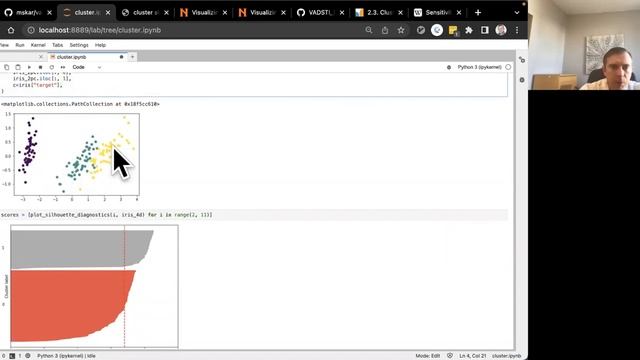Open the tab search chevron dropdown
This screenshot has height=360, width=640.
click(517, 13)
